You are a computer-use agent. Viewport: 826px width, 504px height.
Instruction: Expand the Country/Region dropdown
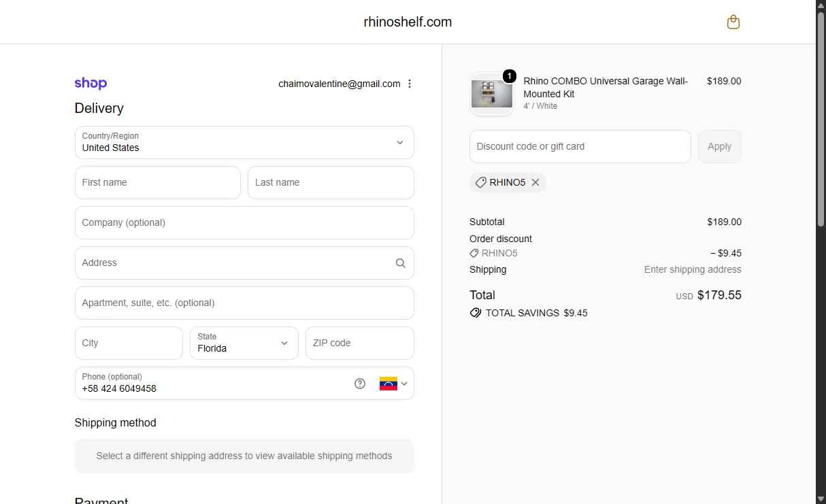[x=244, y=142]
